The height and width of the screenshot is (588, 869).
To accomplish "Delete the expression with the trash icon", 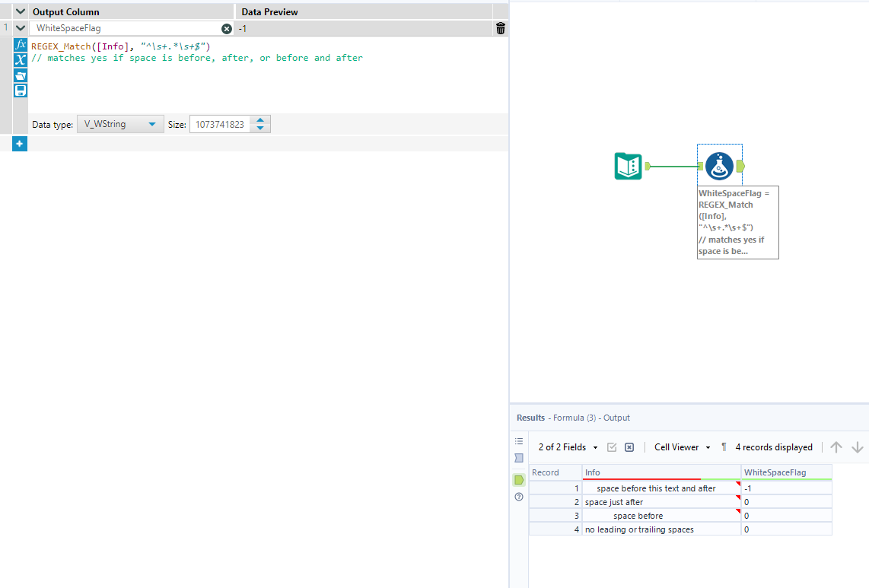I will (x=498, y=28).
